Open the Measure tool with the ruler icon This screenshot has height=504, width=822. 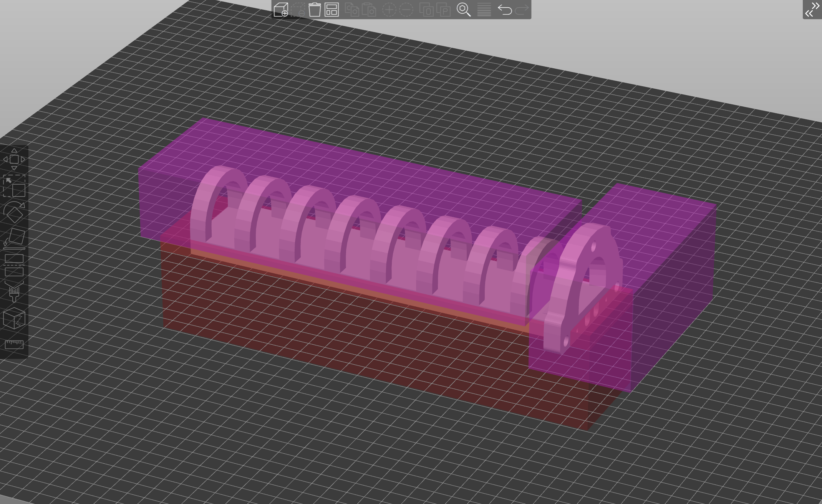[x=13, y=344]
